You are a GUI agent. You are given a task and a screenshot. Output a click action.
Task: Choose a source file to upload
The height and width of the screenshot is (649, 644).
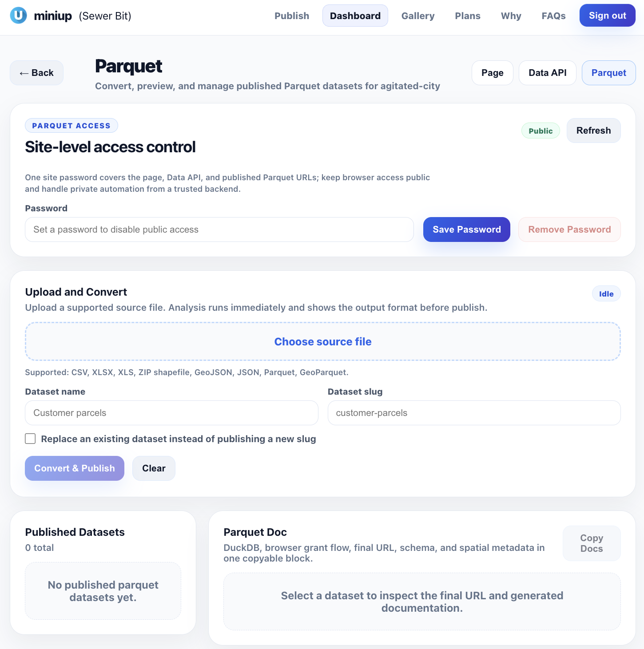(x=322, y=341)
